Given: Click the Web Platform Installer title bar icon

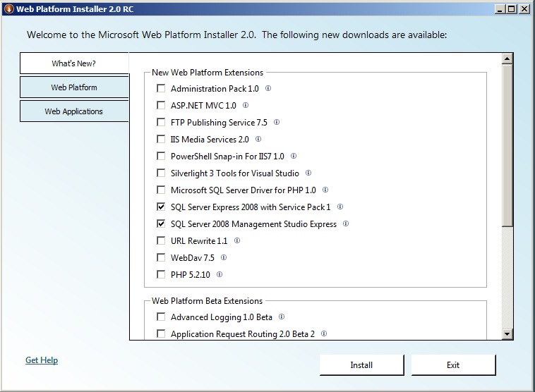Looking at the screenshot, I should tap(9, 9).
